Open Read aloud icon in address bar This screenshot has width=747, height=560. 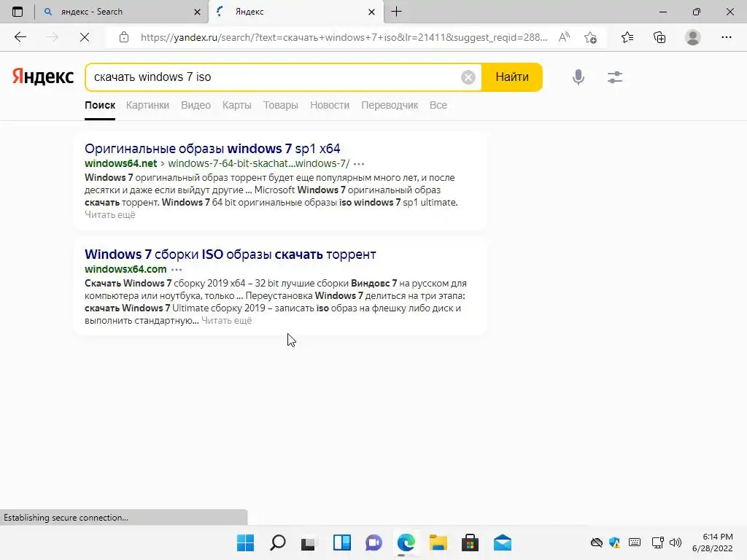pyautogui.click(x=564, y=37)
